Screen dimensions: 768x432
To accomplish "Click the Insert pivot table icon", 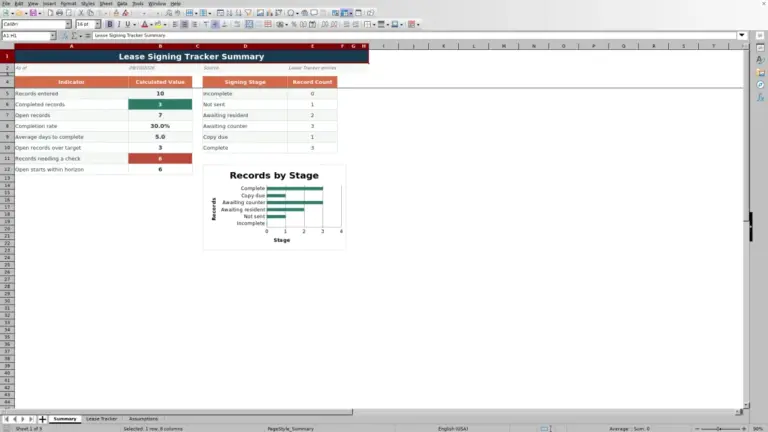I will (278, 13).
